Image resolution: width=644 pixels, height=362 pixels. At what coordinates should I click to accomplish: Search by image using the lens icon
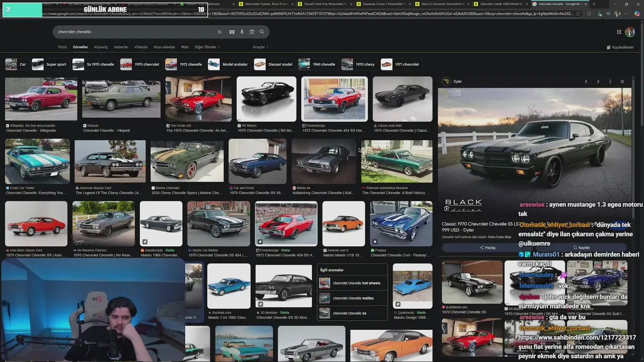click(252, 32)
